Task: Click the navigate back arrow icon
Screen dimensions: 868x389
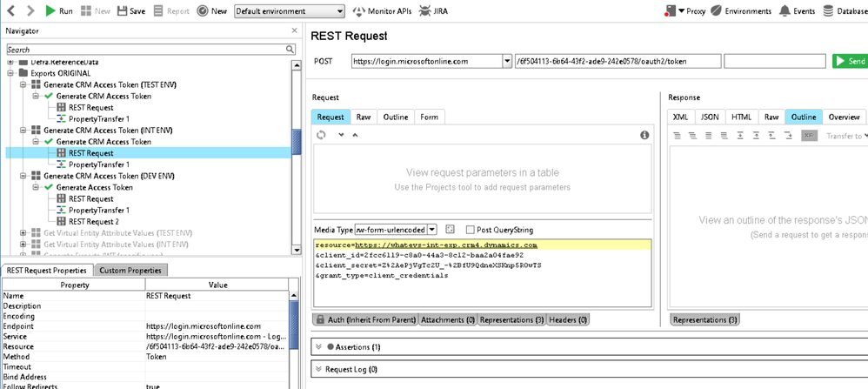Action: point(10,11)
